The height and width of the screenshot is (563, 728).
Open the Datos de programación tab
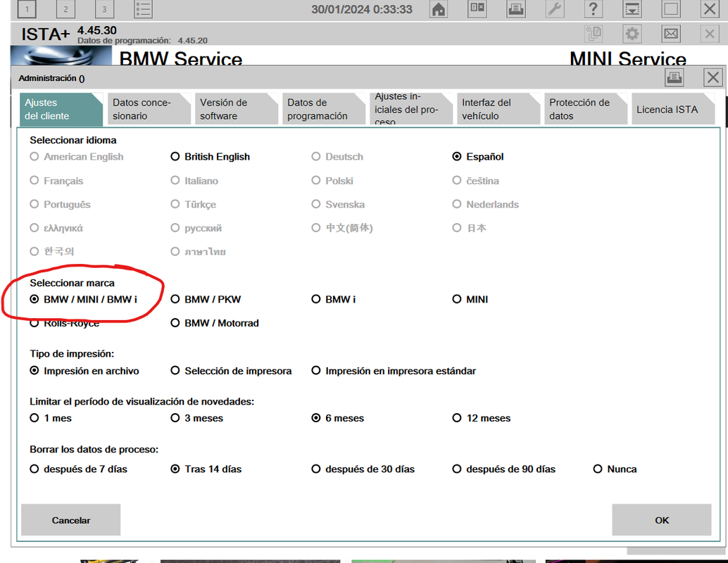(324, 109)
